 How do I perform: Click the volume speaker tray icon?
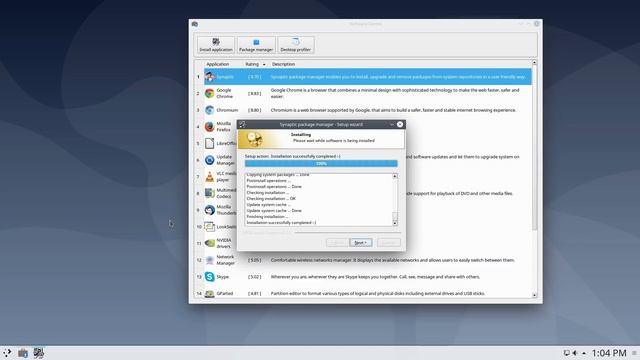575,353
